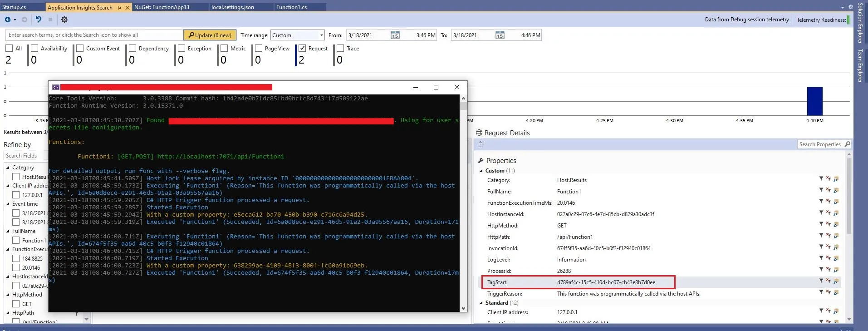Open the From date calendar picker
The image size is (868, 331).
(x=395, y=35)
